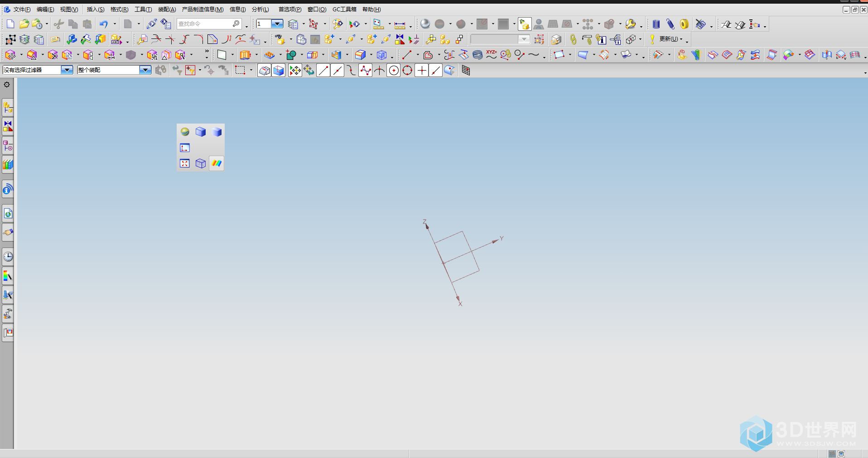Click the Datum Plane icon
This screenshot has height=458, width=868.
click(x=222, y=55)
